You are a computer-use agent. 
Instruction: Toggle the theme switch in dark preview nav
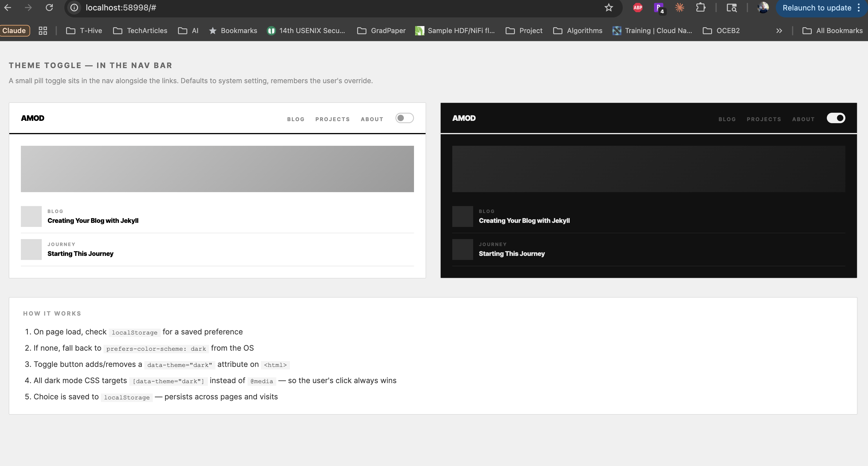836,118
